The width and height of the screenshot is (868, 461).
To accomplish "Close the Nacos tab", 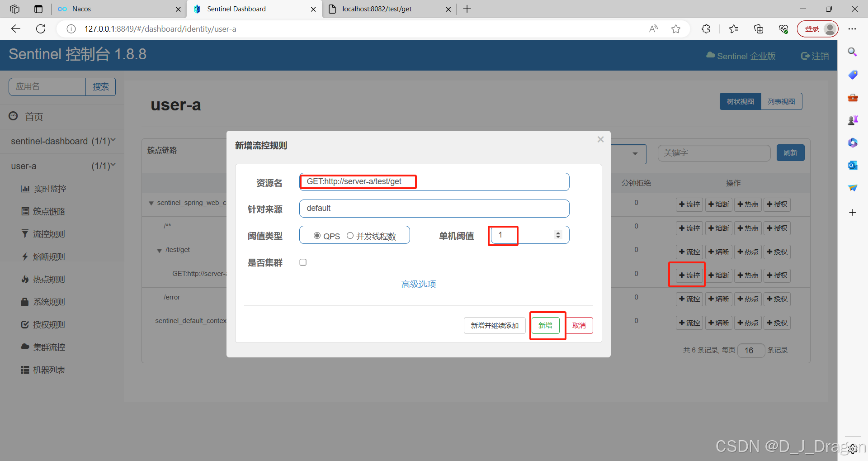I will coord(178,9).
